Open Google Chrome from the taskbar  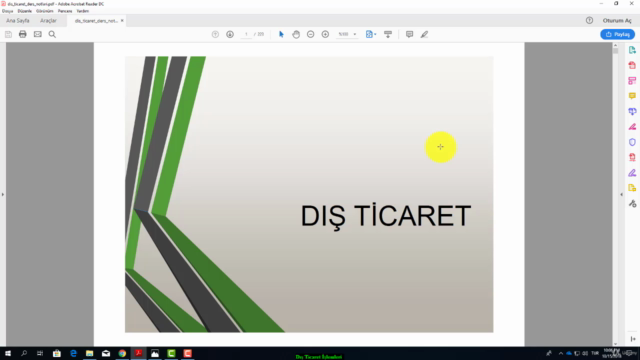122,353
